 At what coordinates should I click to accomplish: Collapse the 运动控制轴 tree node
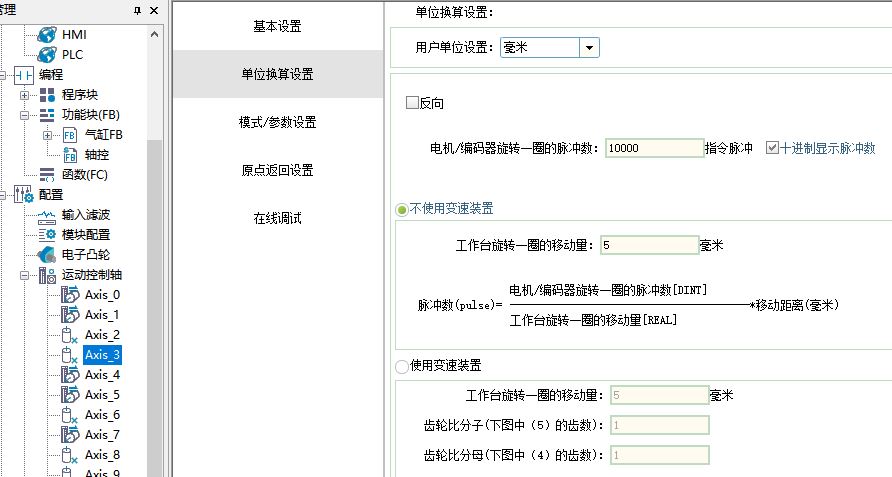click(x=26, y=274)
